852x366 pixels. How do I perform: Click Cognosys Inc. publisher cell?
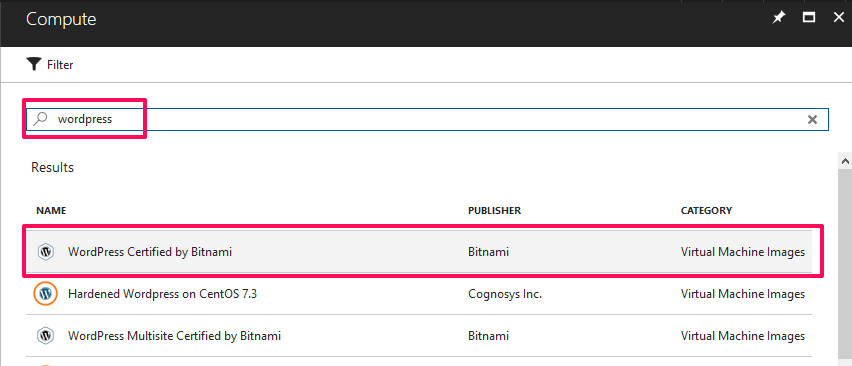pyautogui.click(x=505, y=294)
